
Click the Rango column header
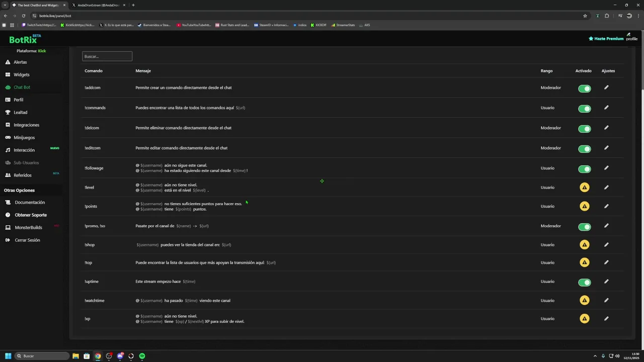click(x=546, y=71)
